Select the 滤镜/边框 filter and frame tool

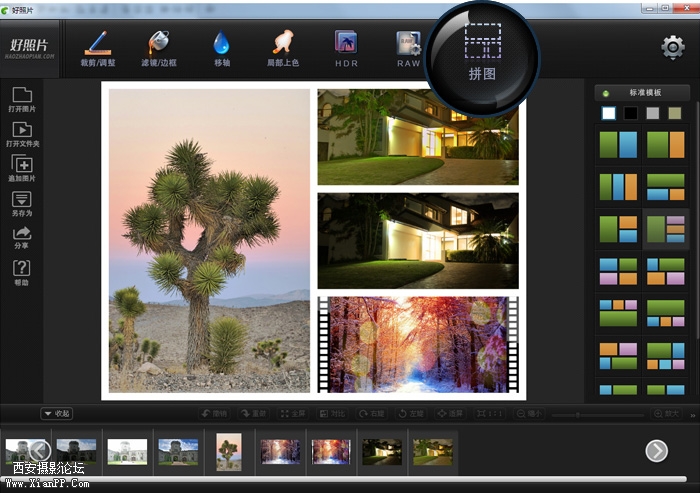point(160,48)
